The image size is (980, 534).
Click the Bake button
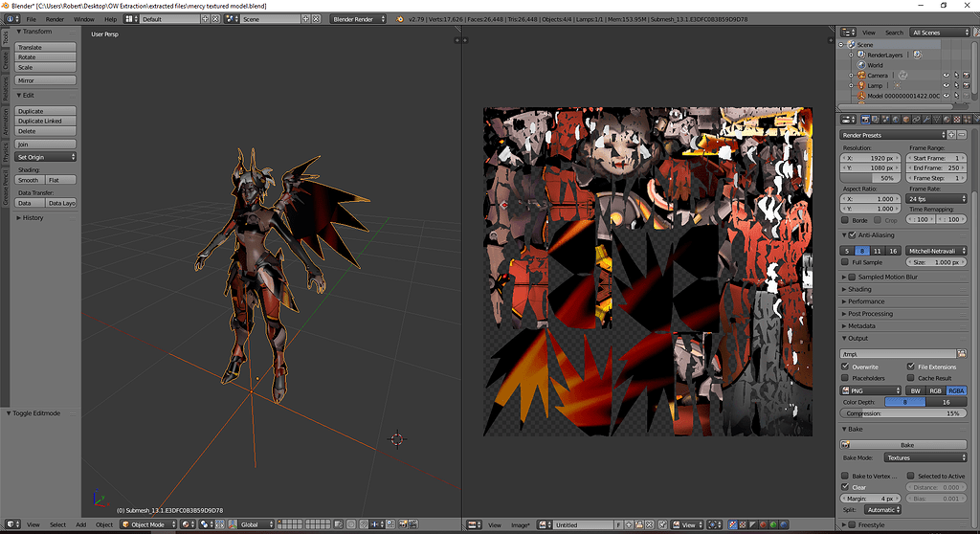(x=903, y=445)
